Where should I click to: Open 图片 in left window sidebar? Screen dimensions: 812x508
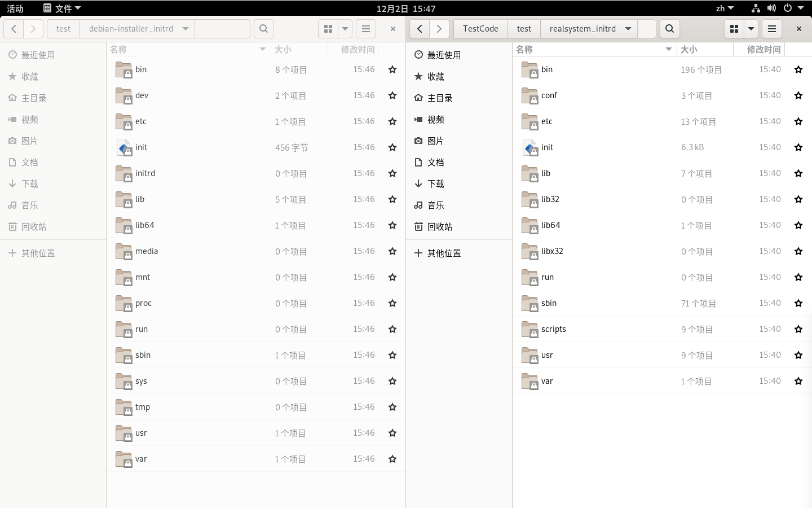pos(53,141)
